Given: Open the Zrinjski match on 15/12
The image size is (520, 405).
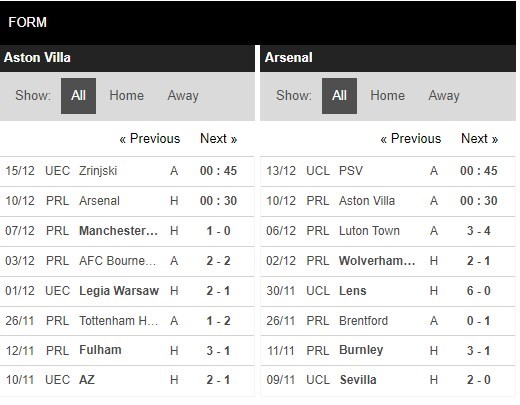Looking at the screenshot, I should click(127, 171).
